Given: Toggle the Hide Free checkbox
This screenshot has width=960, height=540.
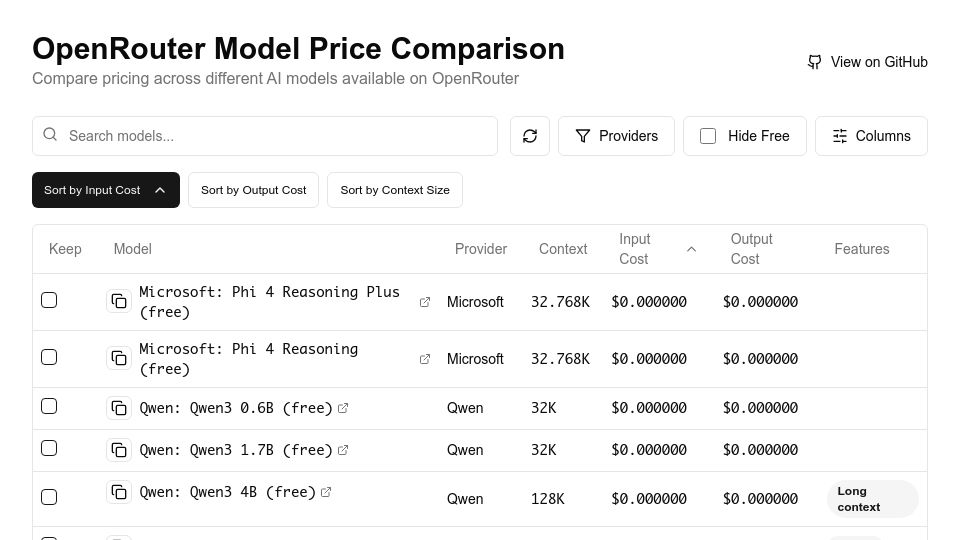Looking at the screenshot, I should click(708, 136).
